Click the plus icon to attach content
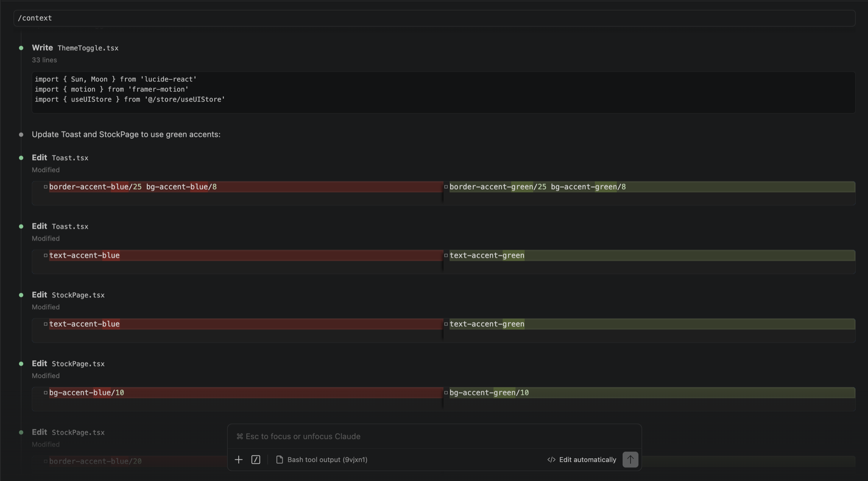The width and height of the screenshot is (868, 481). (238, 459)
